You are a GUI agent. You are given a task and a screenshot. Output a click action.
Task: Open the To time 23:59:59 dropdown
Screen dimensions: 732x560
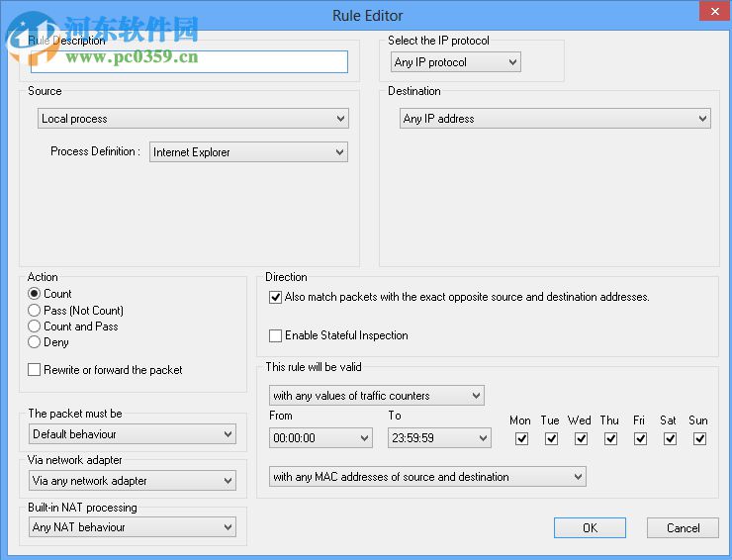(439, 438)
